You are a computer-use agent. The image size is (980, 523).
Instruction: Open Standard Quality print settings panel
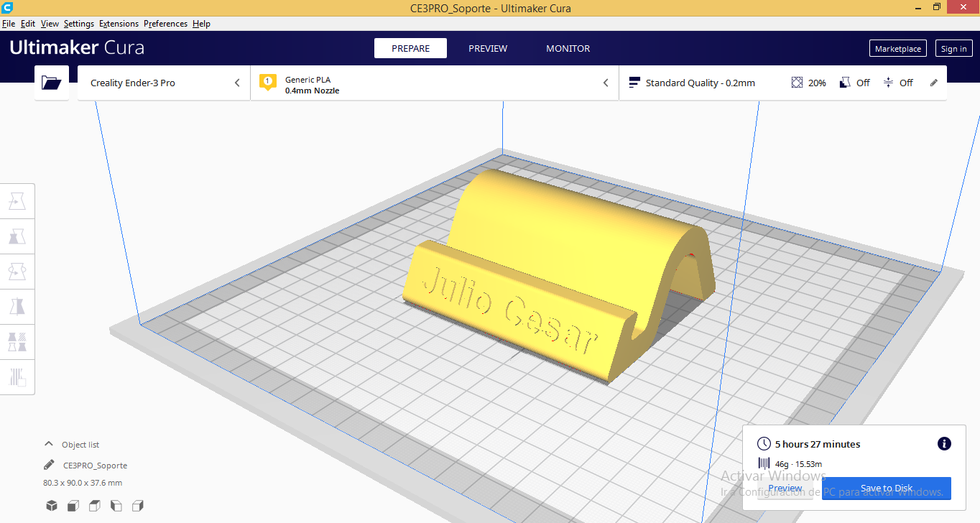(x=783, y=83)
